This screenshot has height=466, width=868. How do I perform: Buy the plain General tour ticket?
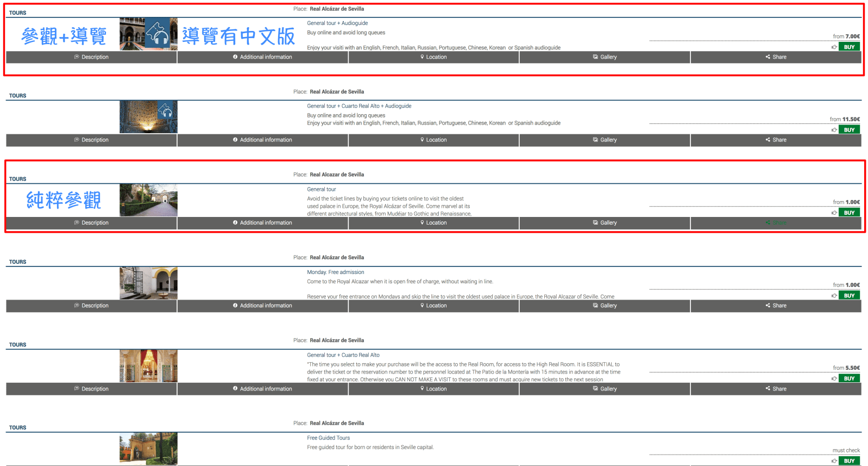(850, 213)
